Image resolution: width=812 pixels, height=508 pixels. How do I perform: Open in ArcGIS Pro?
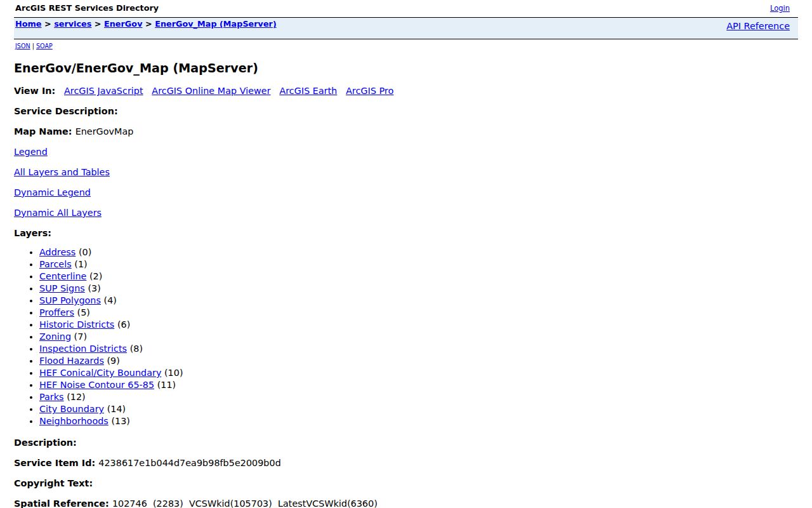(x=370, y=91)
